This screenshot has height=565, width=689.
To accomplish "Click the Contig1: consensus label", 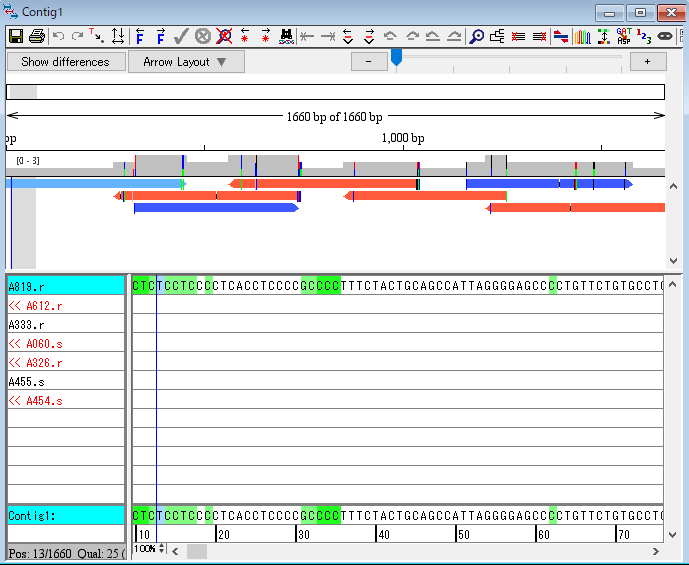I will 66,515.
